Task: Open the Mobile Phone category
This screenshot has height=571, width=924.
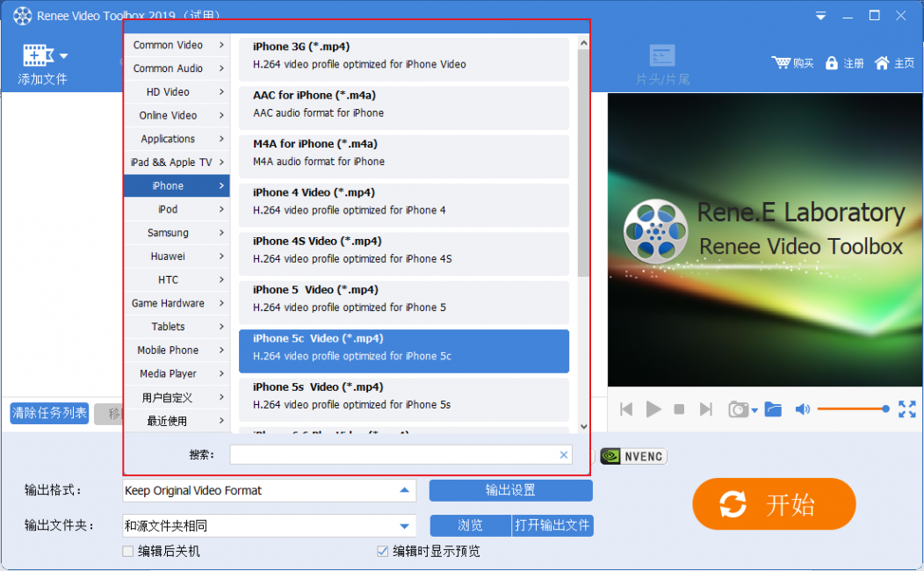Action: [177, 350]
